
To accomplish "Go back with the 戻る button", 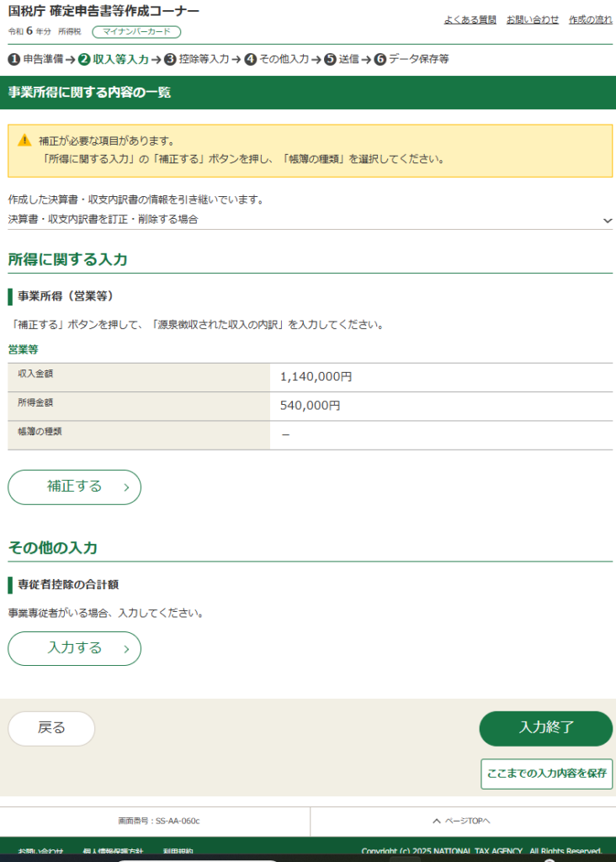I will tap(51, 728).
